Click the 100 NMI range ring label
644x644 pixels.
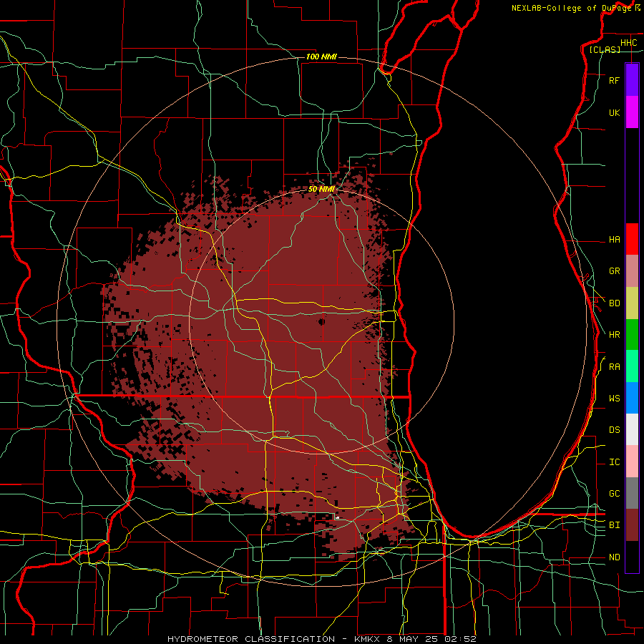click(x=321, y=57)
